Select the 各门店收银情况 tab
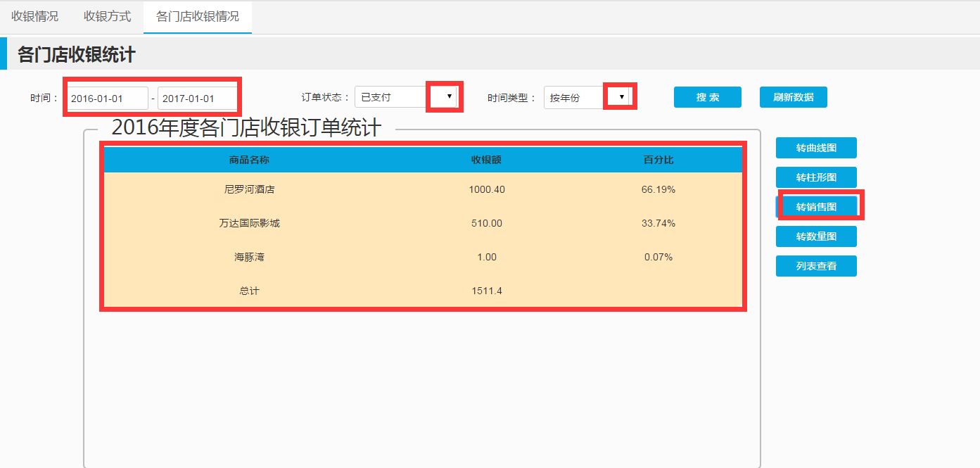 (197, 16)
